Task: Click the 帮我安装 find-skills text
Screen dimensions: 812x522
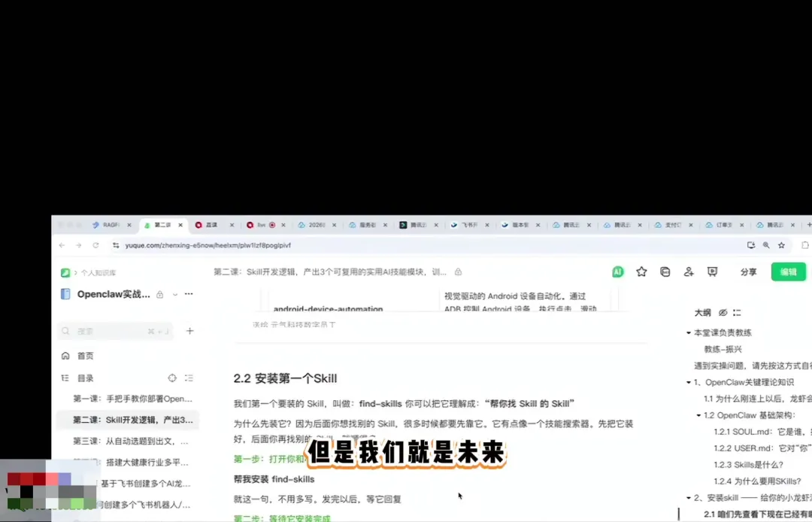Action: pos(274,480)
